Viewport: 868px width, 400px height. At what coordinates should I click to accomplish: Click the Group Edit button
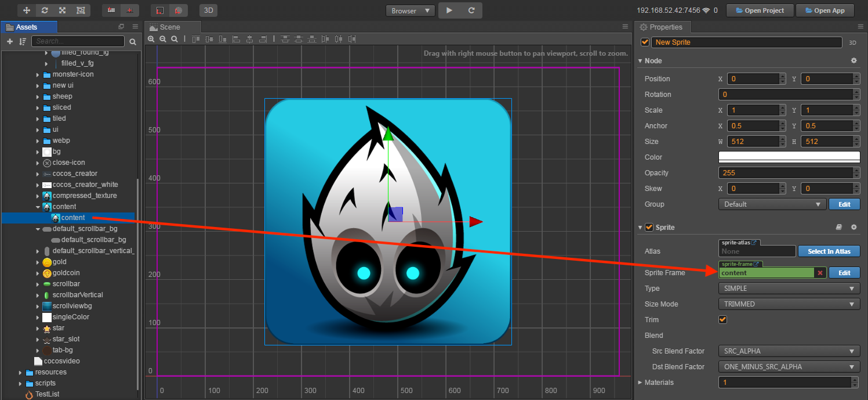coord(844,204)
